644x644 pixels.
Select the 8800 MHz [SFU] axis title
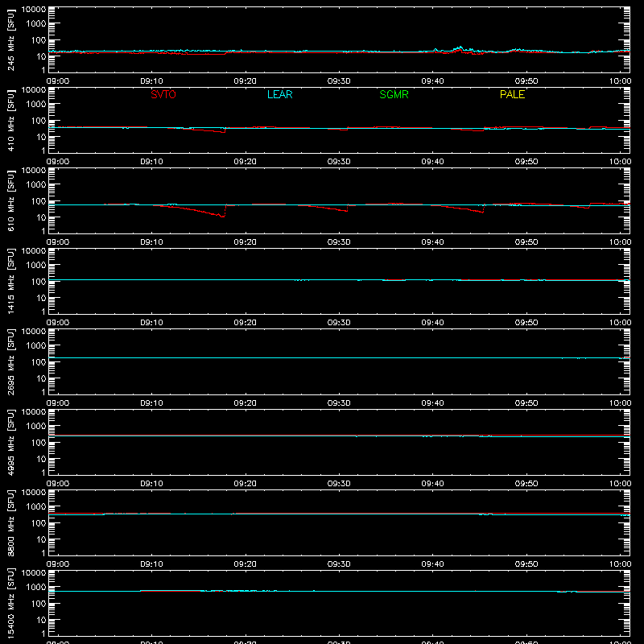pyautogui.click(x=10, y=522)
